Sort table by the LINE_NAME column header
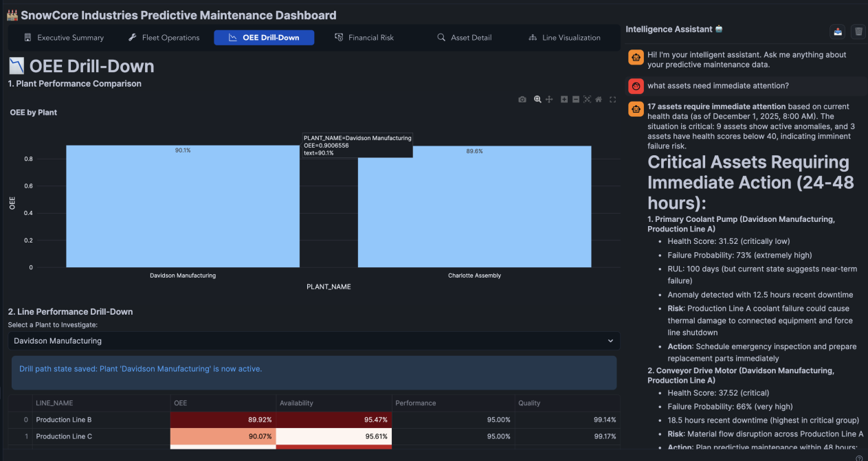 (55, 403)
